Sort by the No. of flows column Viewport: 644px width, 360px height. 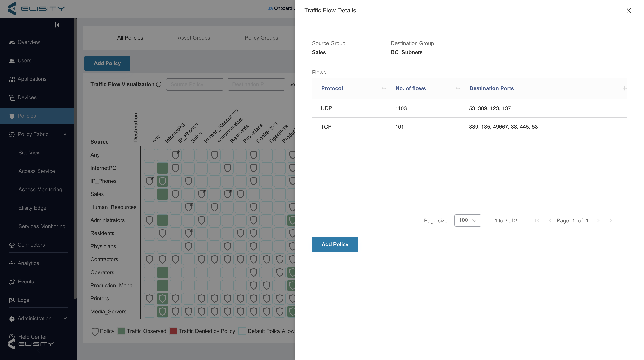(x=411, y=88)
